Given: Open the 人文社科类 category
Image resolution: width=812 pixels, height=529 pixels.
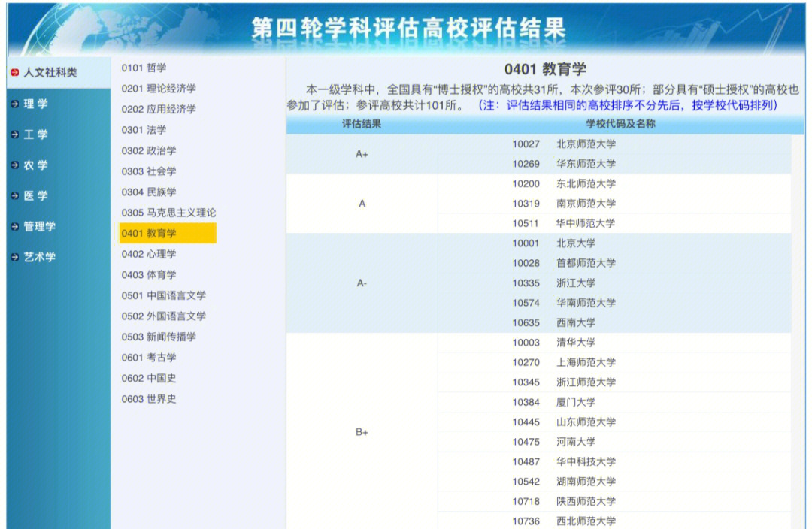Looking at the screenshot, I should tap(50, 72).
